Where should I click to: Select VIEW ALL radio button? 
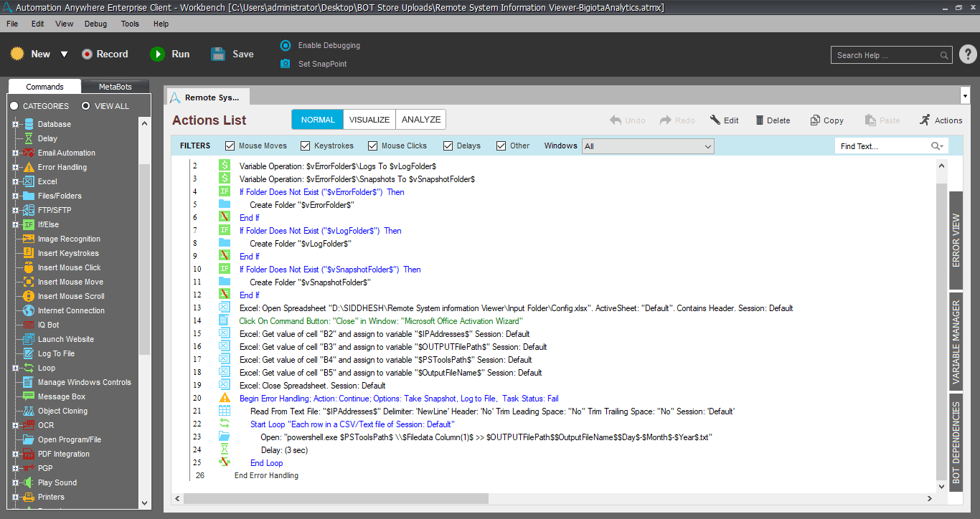[x=86, y=106]
